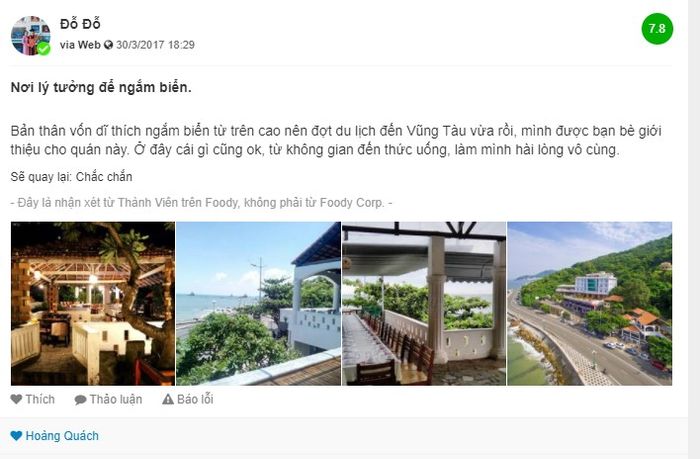Viewport: 700px width, 459px height.
Task: Click the green verified badge on avatar
Action: click(43, 48)
